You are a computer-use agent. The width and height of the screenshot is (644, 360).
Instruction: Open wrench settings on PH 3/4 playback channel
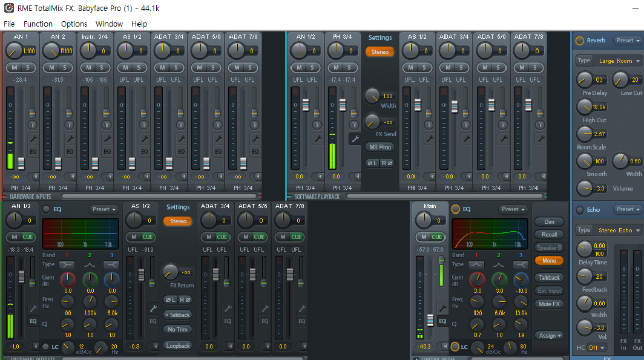pyautogui.click(x=355, y=139)
